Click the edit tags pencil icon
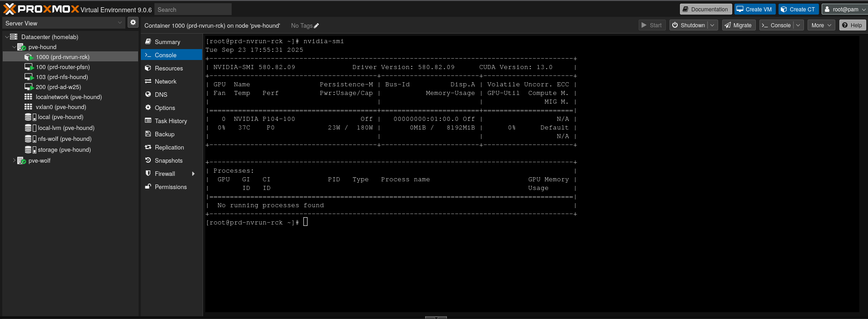 tap(317, 26)
